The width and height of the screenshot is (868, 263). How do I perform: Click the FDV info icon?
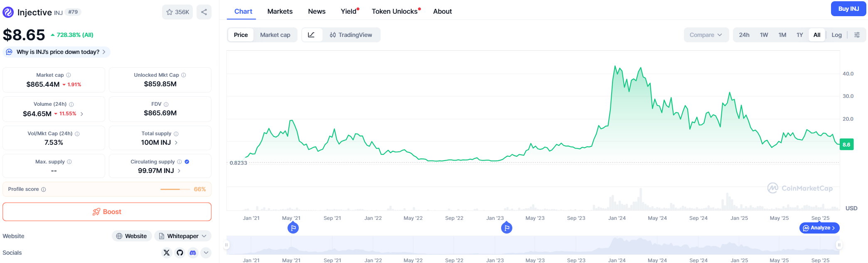click(166, 105)
